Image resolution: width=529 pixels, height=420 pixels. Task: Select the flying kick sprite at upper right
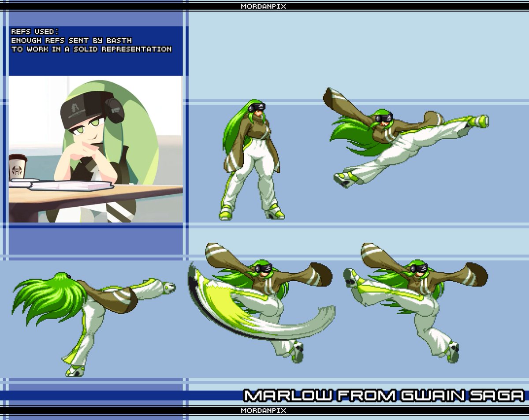[x=407, y=138]
